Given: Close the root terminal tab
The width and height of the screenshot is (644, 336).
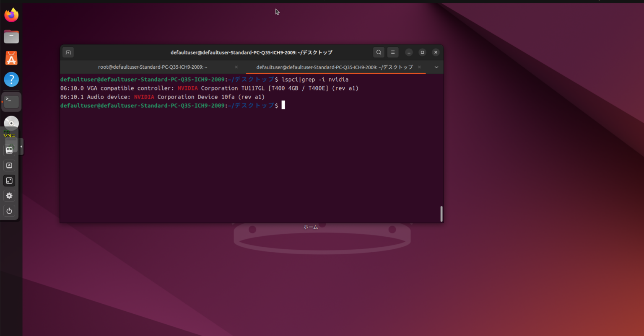Looking at the screenshot, I should (x=236, y=67).
